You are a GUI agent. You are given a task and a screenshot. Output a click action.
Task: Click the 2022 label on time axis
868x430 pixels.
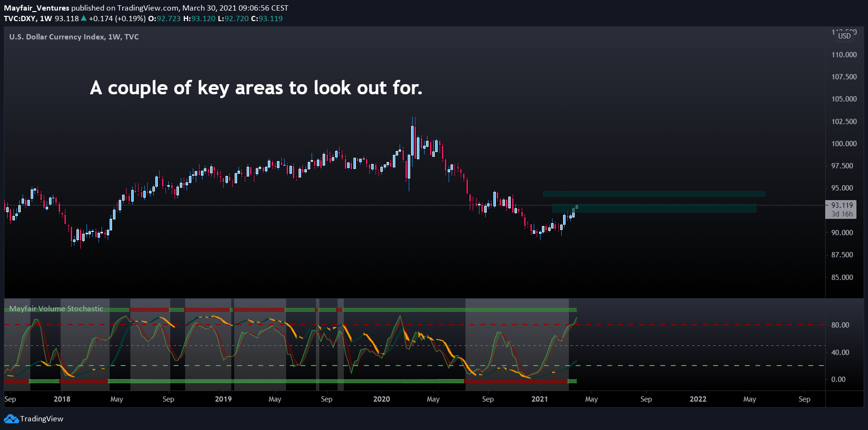(698, 399)
